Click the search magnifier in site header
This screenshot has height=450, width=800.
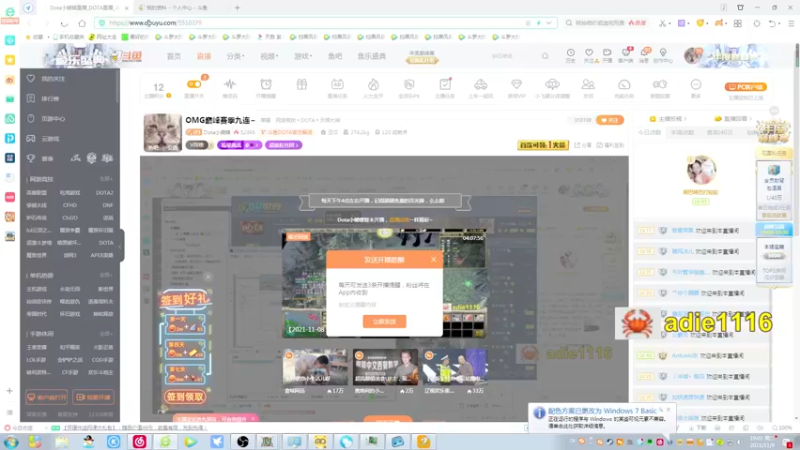pos(545,56)
